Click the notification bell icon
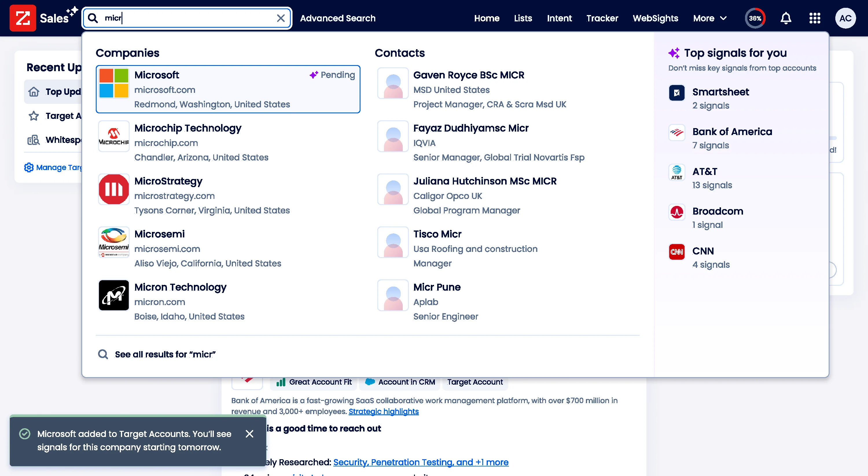 coord(786,18)
